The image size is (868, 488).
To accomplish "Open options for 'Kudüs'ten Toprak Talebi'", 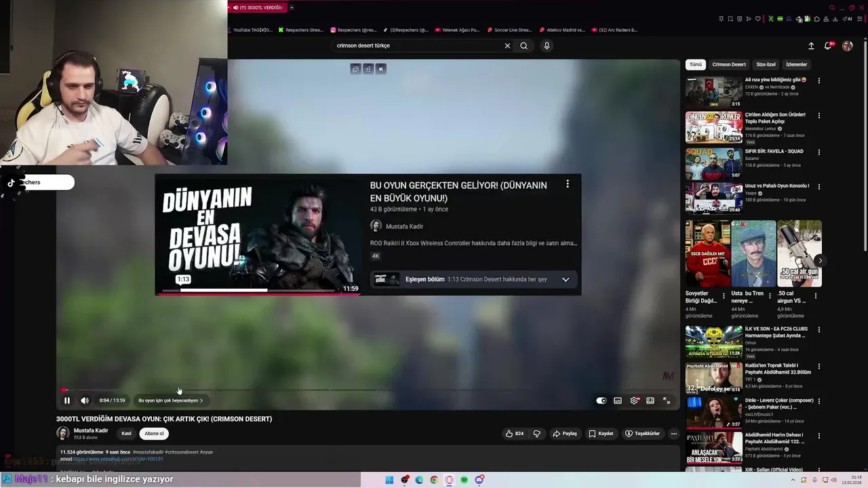I will point(818,367).
